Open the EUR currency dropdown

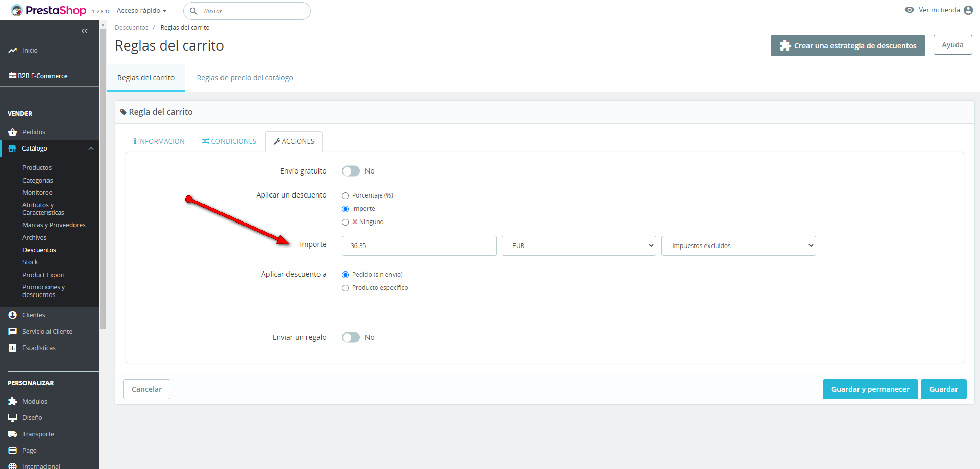[578, 245]
